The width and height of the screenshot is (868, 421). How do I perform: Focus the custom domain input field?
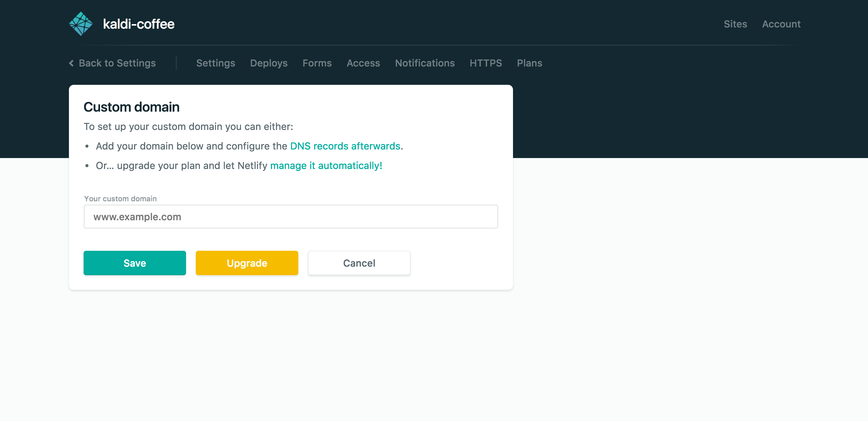[x=290, y=217]
